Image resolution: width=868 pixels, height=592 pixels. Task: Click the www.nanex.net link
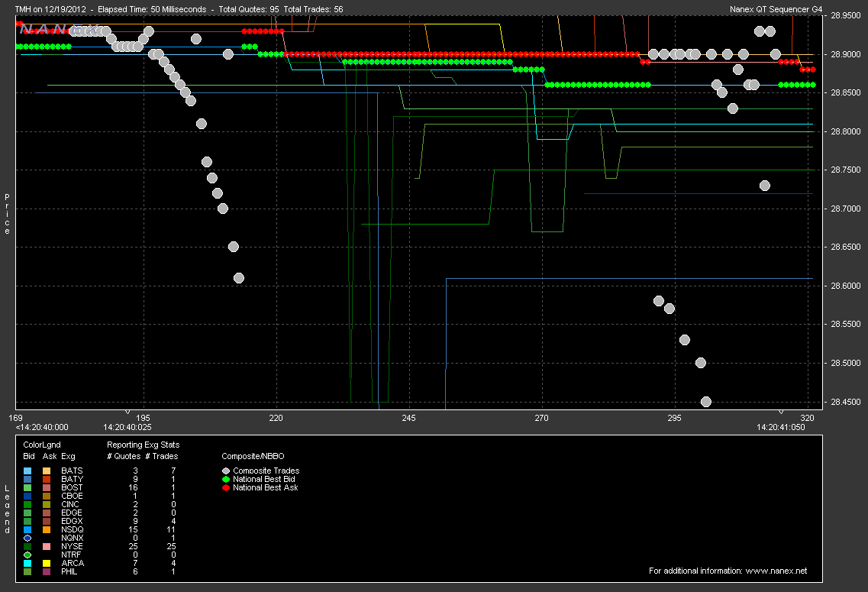(777, 571)
